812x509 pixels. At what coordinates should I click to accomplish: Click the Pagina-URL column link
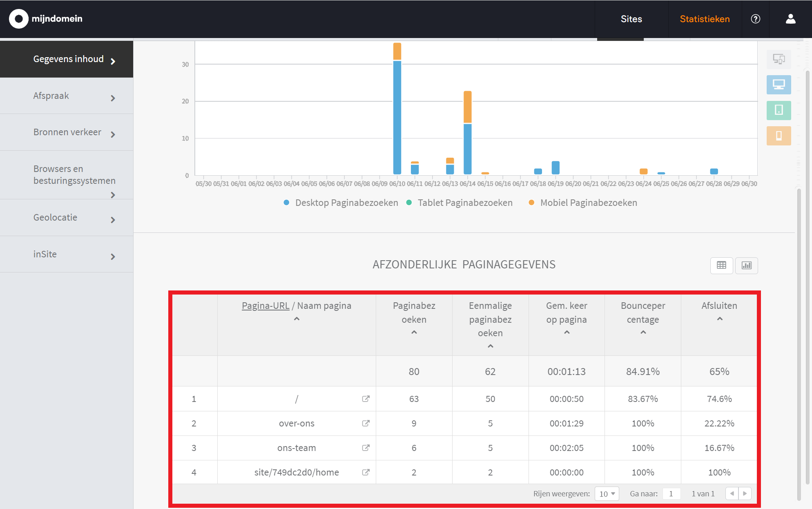click(265, 306)
